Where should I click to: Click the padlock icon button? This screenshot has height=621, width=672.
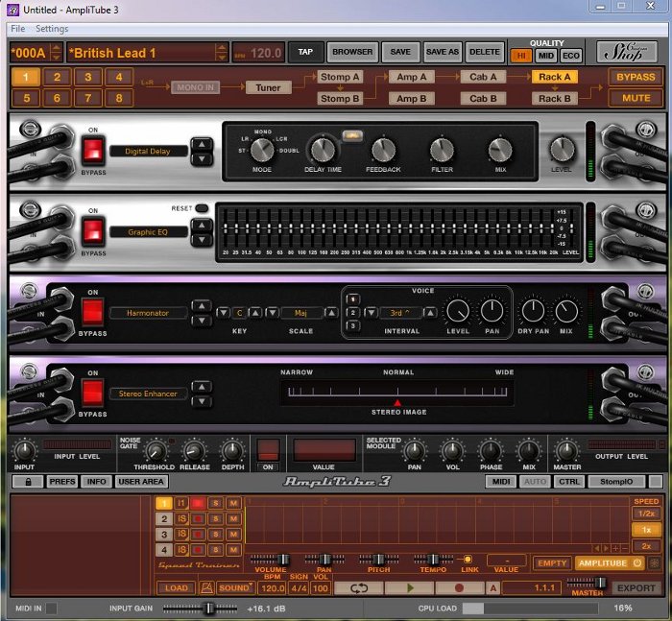click(x=28, y=481)
